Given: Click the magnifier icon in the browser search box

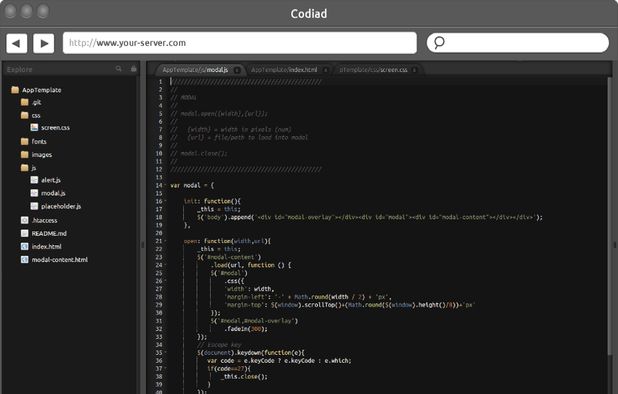Looking at the screenshot, I should [x=439, y=42].
